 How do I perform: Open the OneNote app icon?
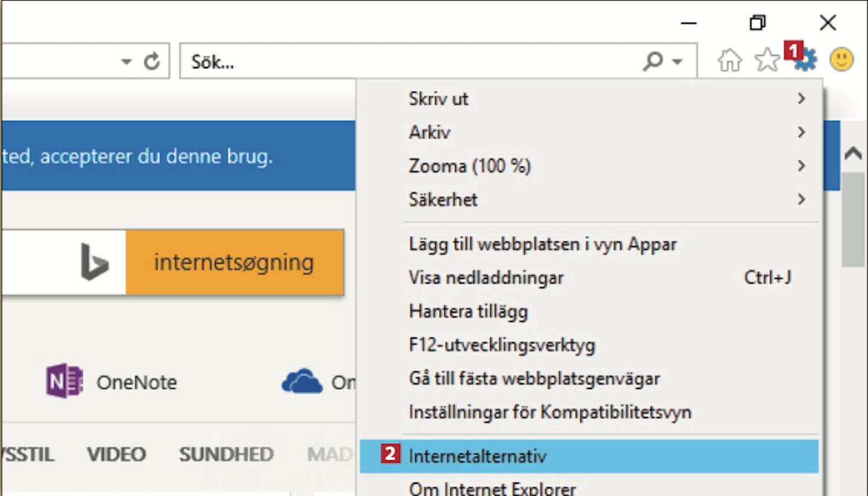(x=64, y=382)
